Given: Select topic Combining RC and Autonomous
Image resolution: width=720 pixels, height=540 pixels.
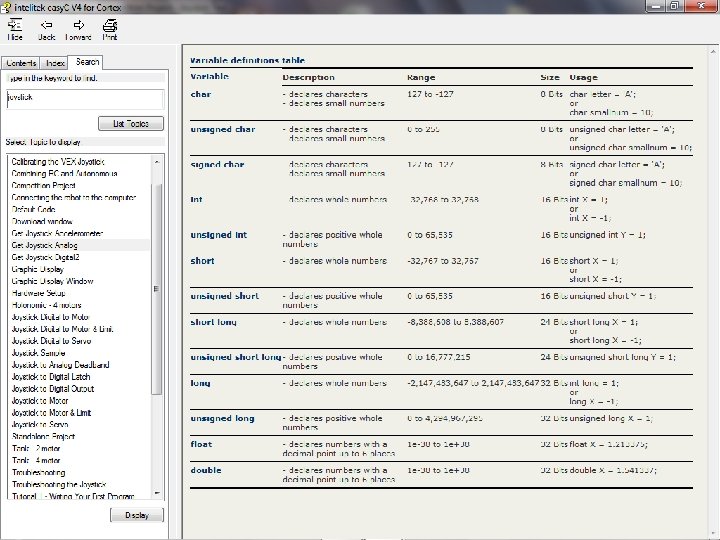Looking at the screenshot, I should [64, 174].
